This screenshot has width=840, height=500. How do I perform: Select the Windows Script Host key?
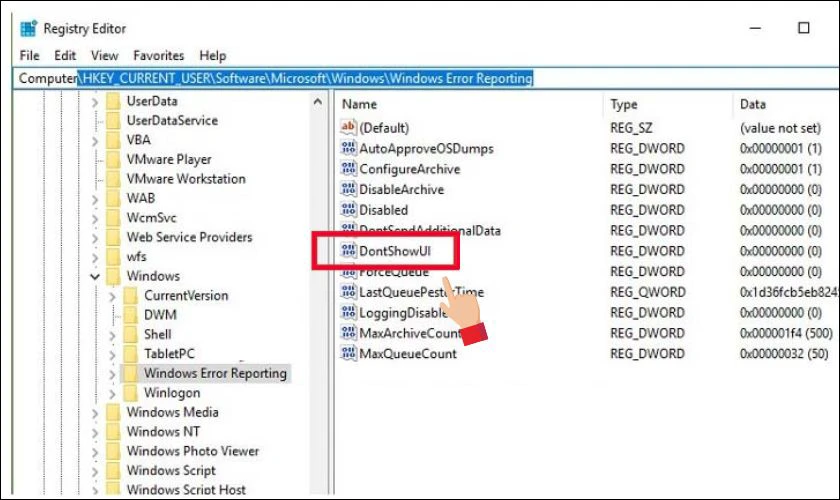[x=186, y=489]
